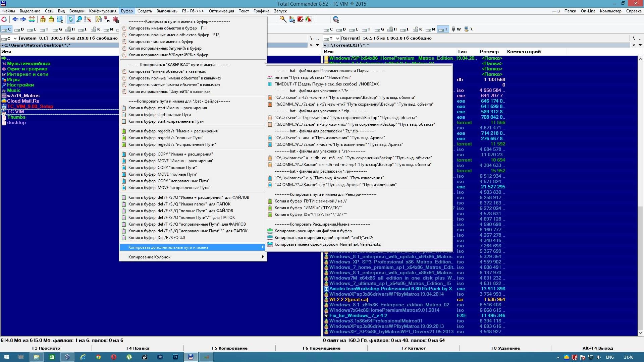Click the magnifier search icon in toolbar
Image resolution: width=644 pixels, height=362 pixels.
(x=79, y=19)
